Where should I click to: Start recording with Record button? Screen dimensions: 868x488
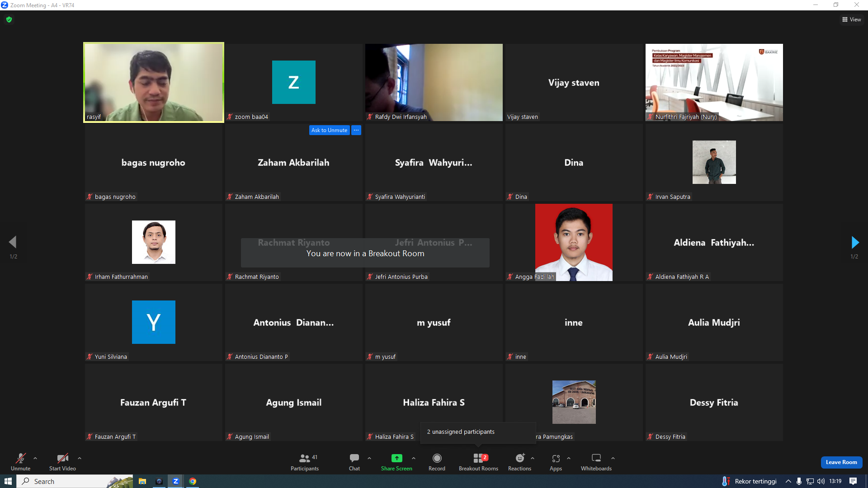point(437,462)
